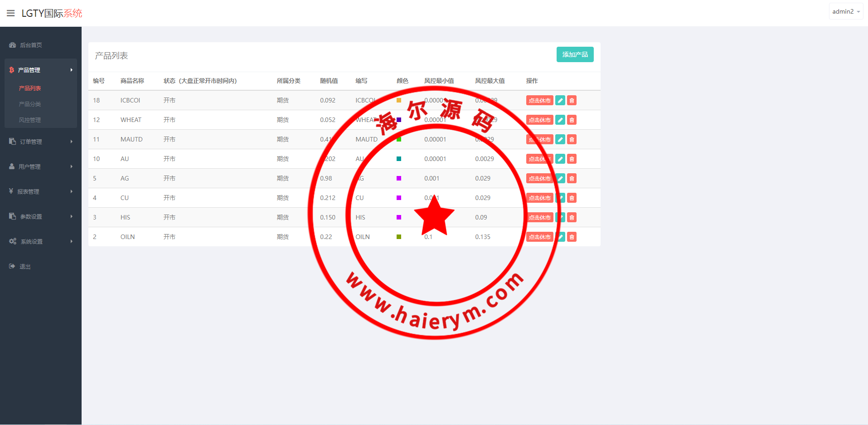Open 风控管理 submenu item
This screenshot has width=868, height=425.
(30, 120)
